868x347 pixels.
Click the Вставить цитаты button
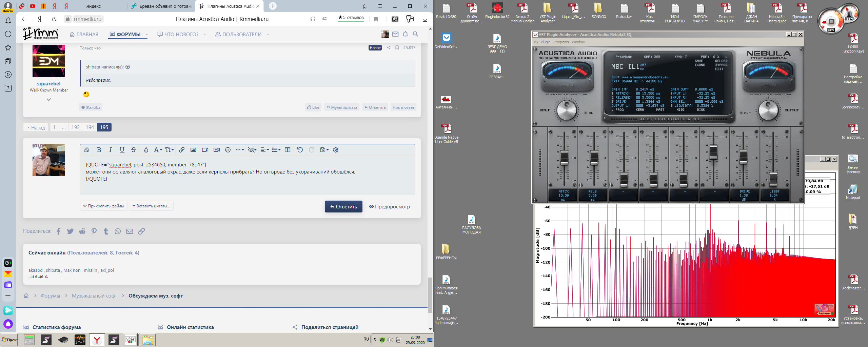(151, 206)
